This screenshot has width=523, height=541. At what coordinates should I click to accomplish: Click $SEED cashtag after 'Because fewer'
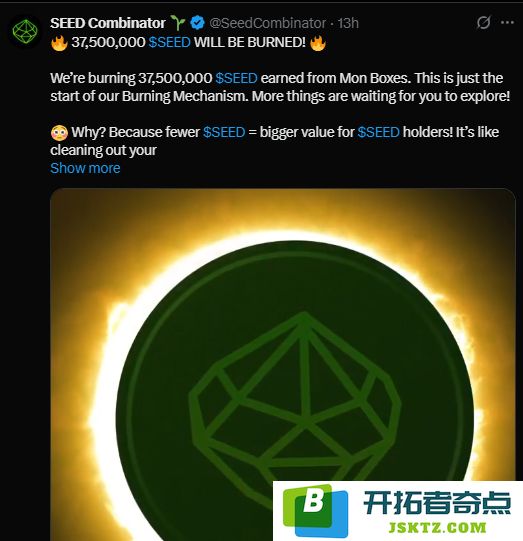tap(224, 132)
